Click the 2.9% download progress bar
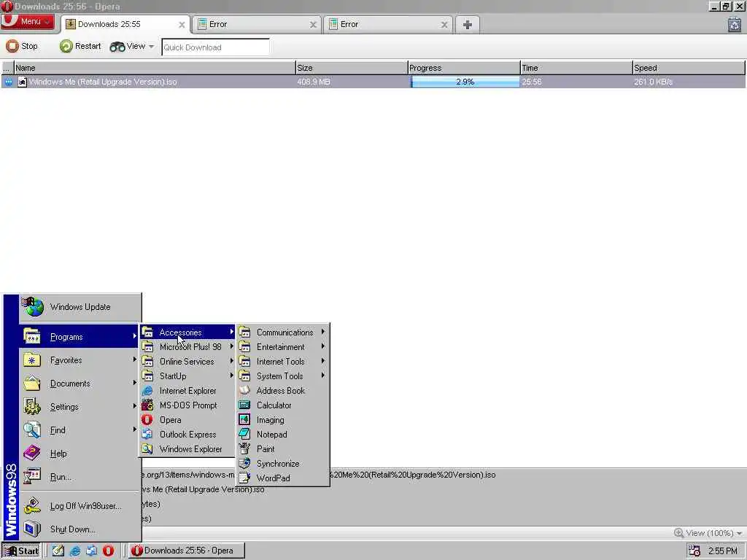Viewport: 747px width, 560px height. pyautogui.click(x=465, y=82)
